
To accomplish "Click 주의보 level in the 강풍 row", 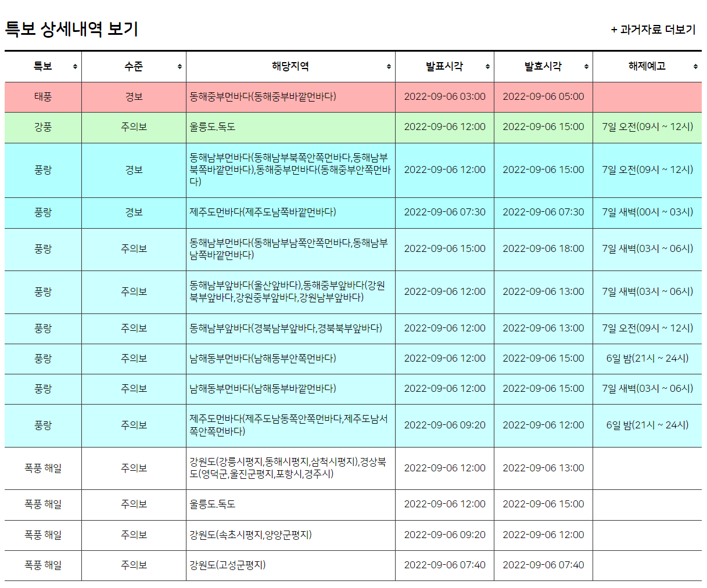I will click(x=134, y=127).
